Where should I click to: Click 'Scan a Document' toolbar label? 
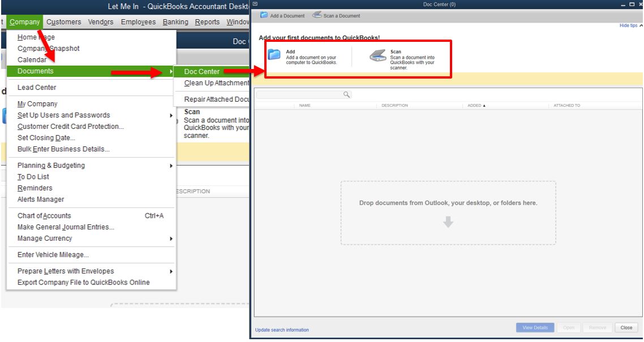click(x=342, y=16)
